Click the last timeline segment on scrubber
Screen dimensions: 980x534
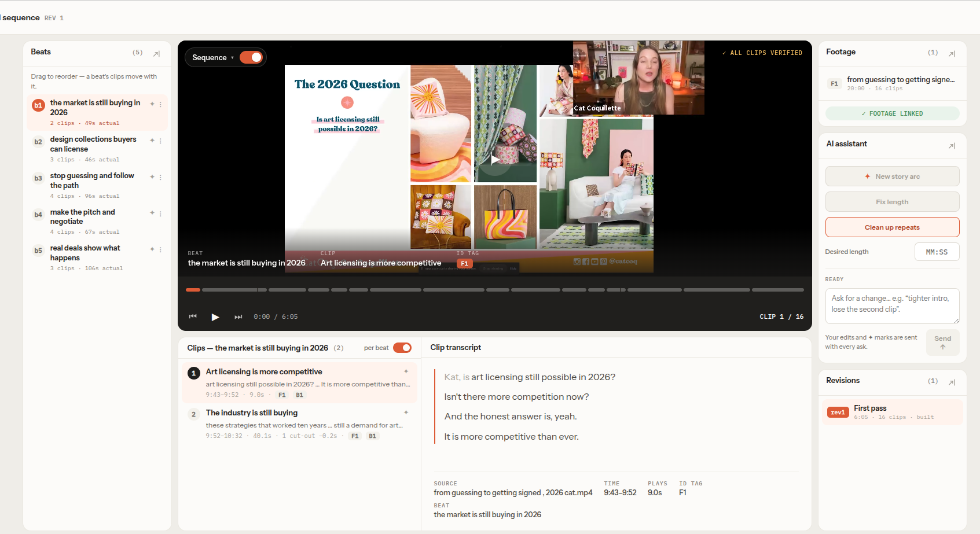coord(777,290)
